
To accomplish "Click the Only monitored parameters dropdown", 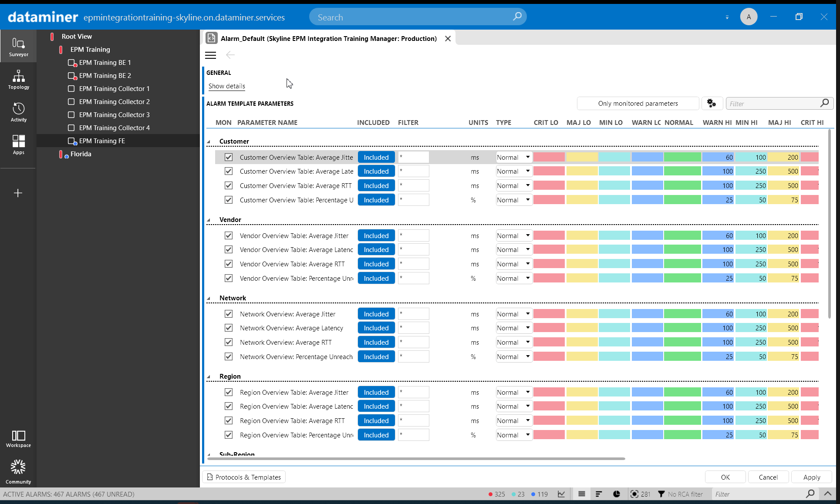I will [x=638, y=103].
